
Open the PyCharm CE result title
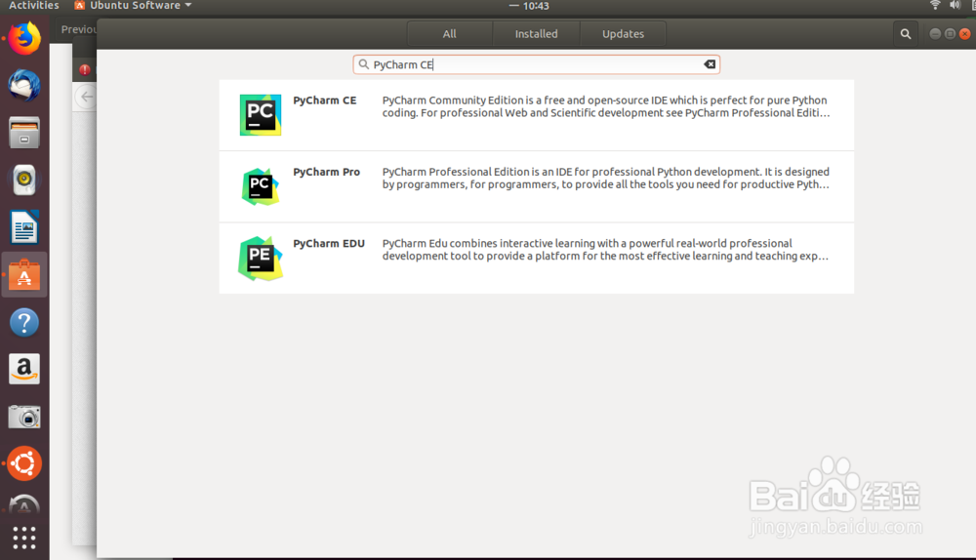[x=325, y=100]
